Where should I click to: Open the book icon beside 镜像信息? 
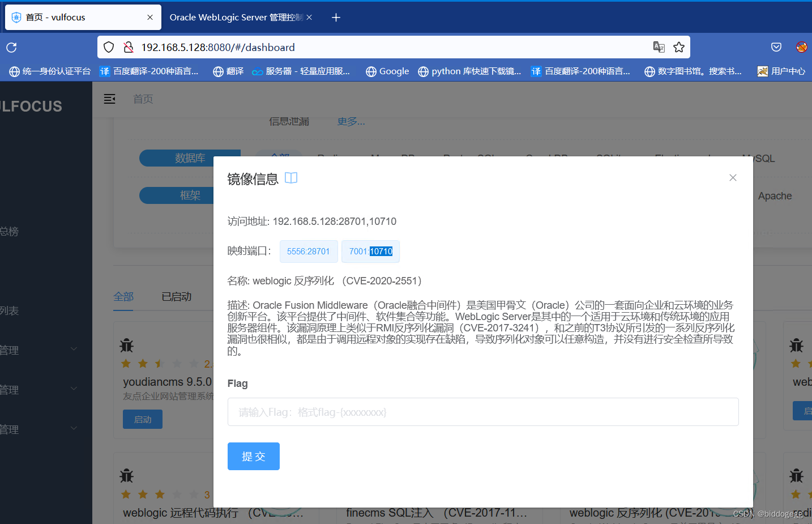tap(291, 178)
